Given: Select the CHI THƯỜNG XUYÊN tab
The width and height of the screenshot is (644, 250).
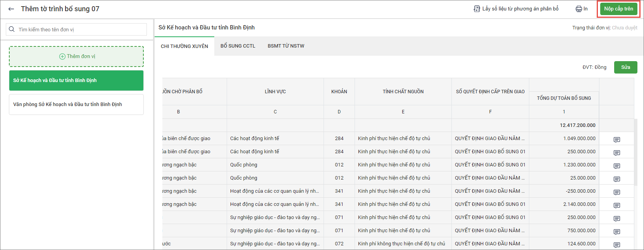Looking at the screenshot, I should point(184,46).
